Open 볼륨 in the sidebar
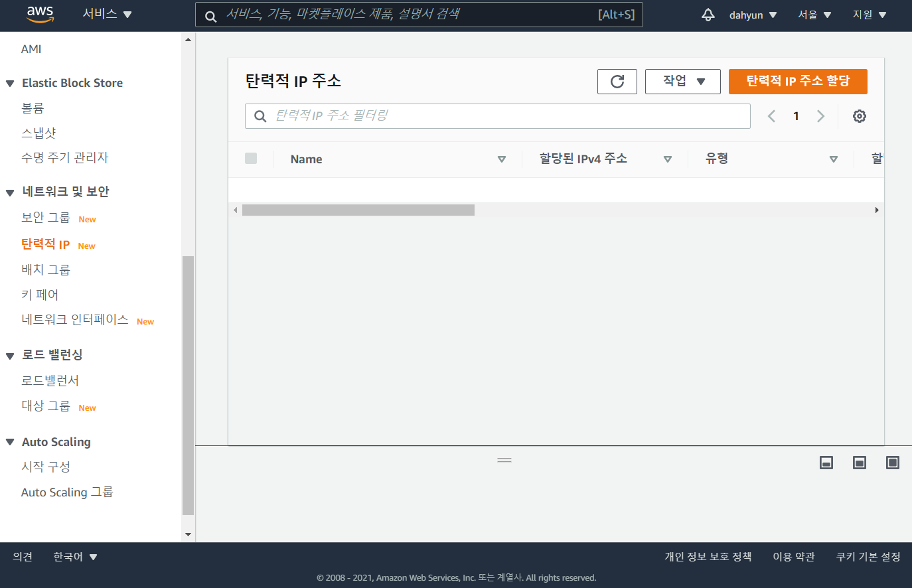Viewport: 912px width, 588px height. (33, 108)
